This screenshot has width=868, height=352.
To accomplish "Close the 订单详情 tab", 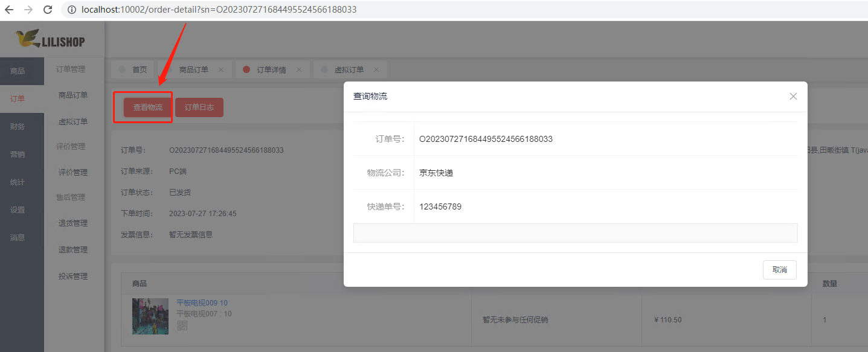I will point(299,69).
